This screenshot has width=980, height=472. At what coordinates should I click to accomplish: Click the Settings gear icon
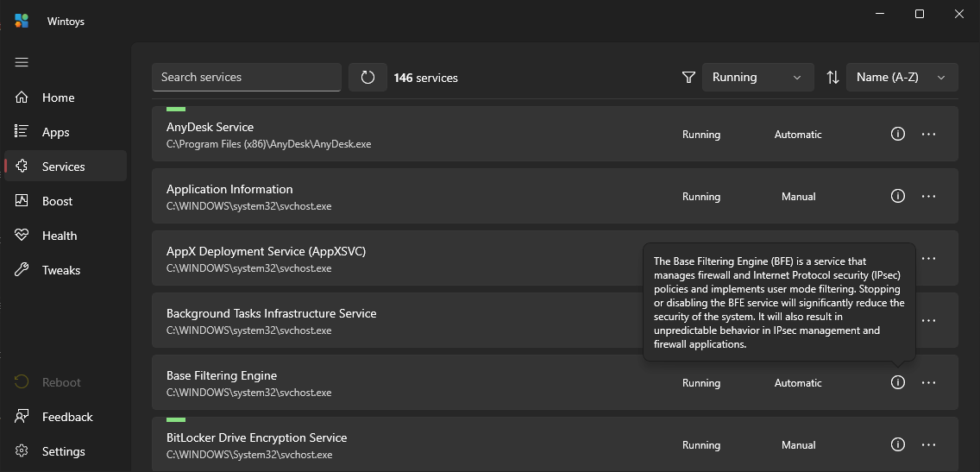coord(22,451)
